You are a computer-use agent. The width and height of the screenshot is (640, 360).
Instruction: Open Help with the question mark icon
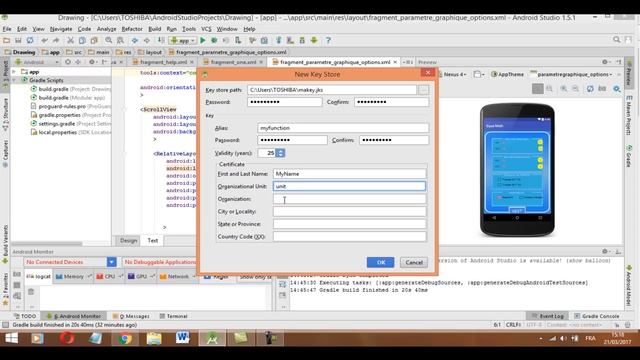[328, 40]
